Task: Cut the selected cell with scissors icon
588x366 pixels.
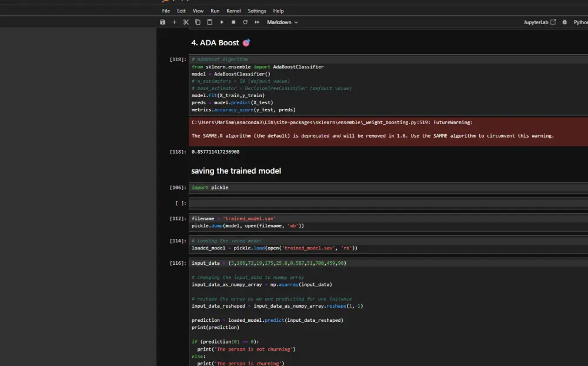Action: point(186,22)
